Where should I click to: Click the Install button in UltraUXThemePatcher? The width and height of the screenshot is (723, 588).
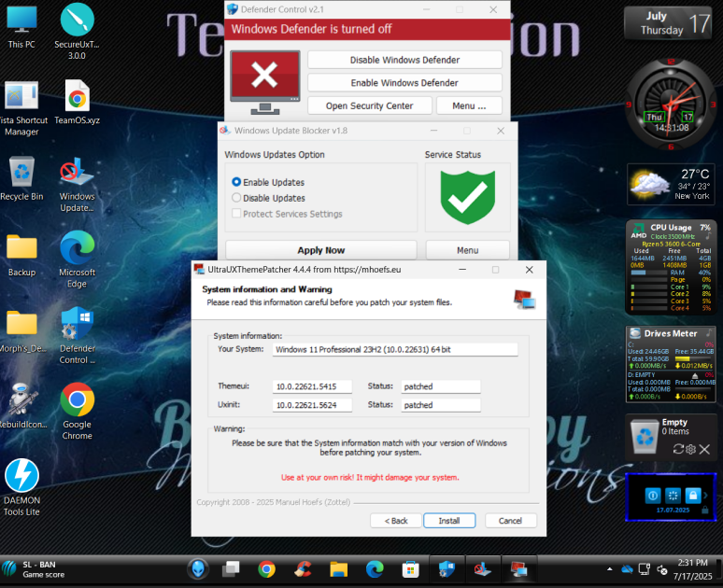click(449, 521)
